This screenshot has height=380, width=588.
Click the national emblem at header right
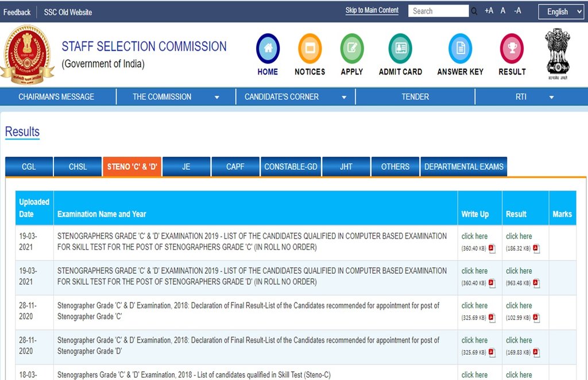point(558,53)
